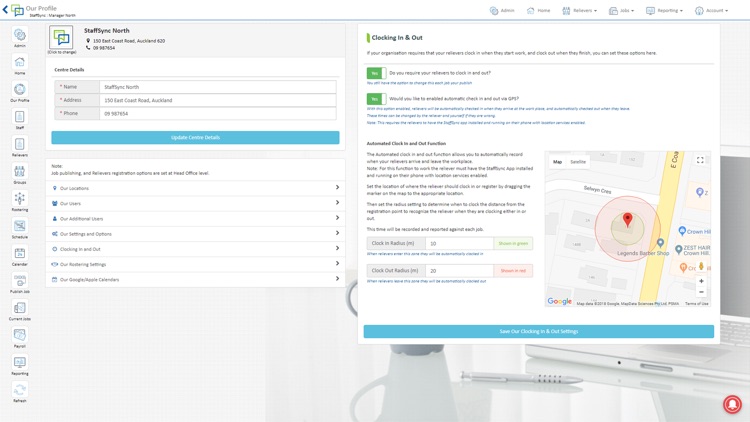Save Our Clocking In & Out Settings
Viewport: 750px width, 422px height.
[x=539, y=331]
